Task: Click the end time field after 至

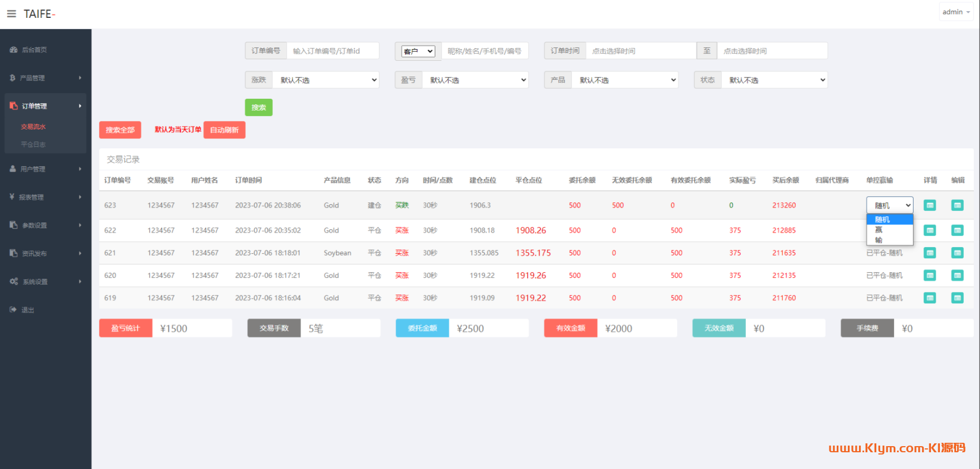Action: (773, 51)
